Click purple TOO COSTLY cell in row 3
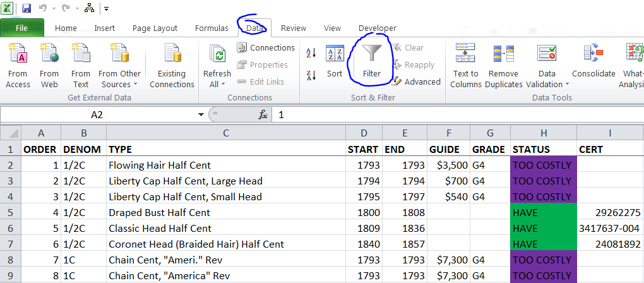Viewport: 644px width, 283px height. (544, 181)
